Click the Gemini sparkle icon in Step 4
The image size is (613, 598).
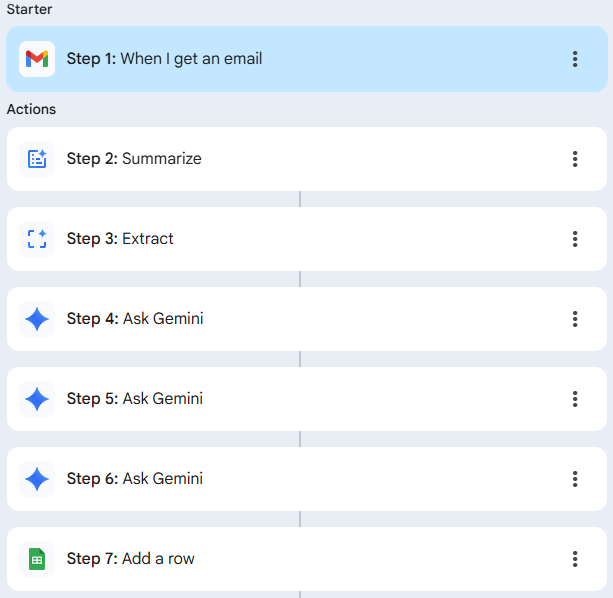click(x=37, y=319)
